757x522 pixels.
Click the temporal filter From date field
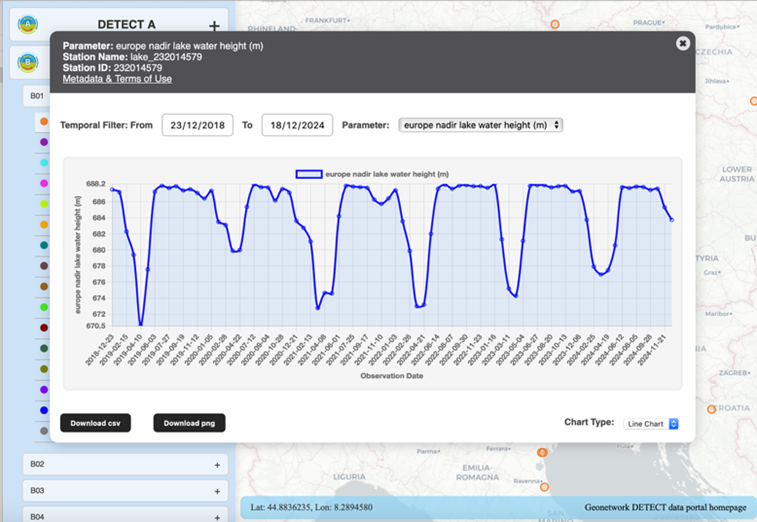[x=197, y=125]
